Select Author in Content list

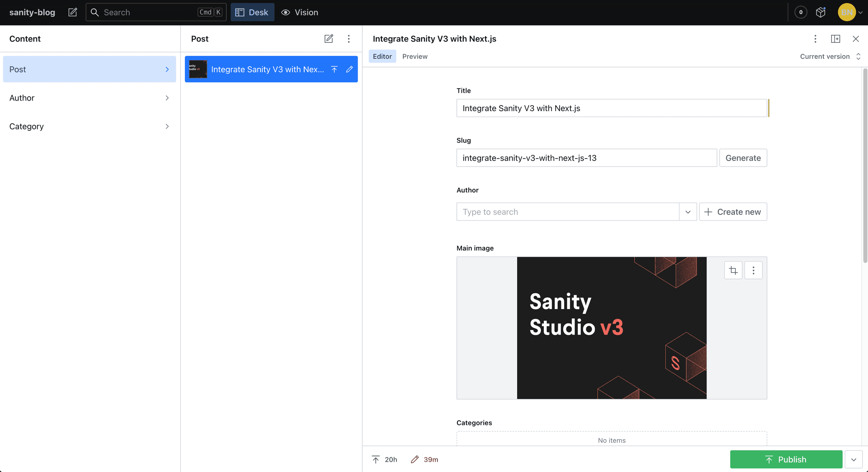tap(89, 98)
